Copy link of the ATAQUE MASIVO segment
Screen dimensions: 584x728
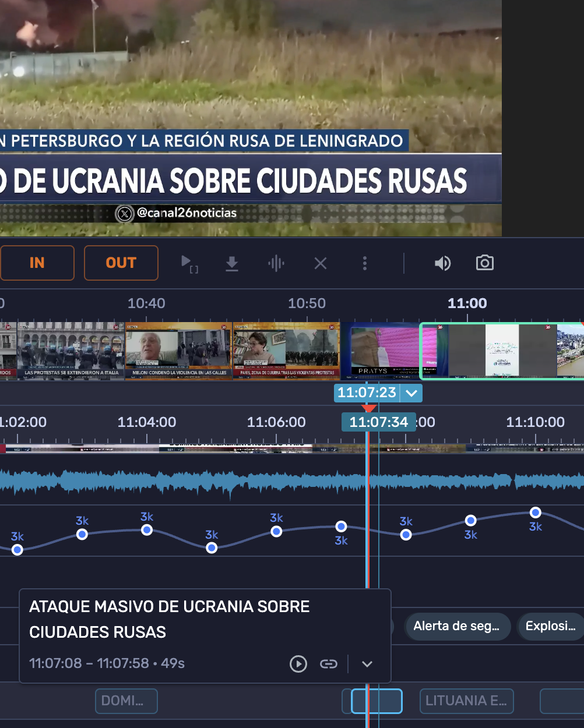(329, 664)
